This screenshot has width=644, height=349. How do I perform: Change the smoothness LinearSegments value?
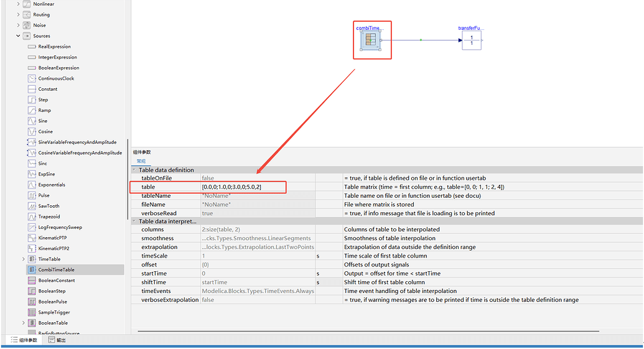coord(258,238)
